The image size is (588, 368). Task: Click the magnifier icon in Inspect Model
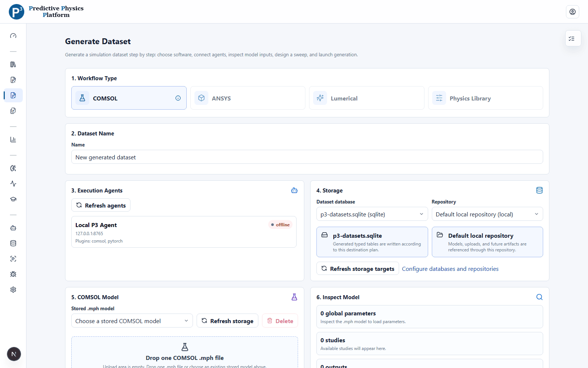click(539, 297)
